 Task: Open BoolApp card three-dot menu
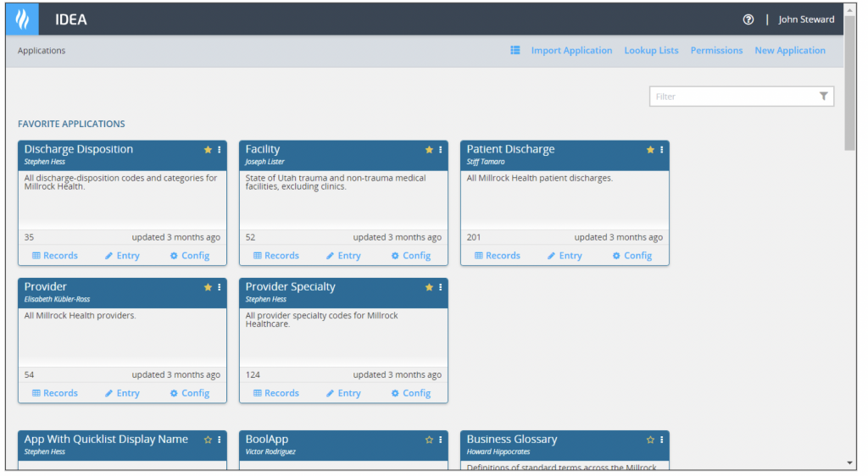point(440,440)
